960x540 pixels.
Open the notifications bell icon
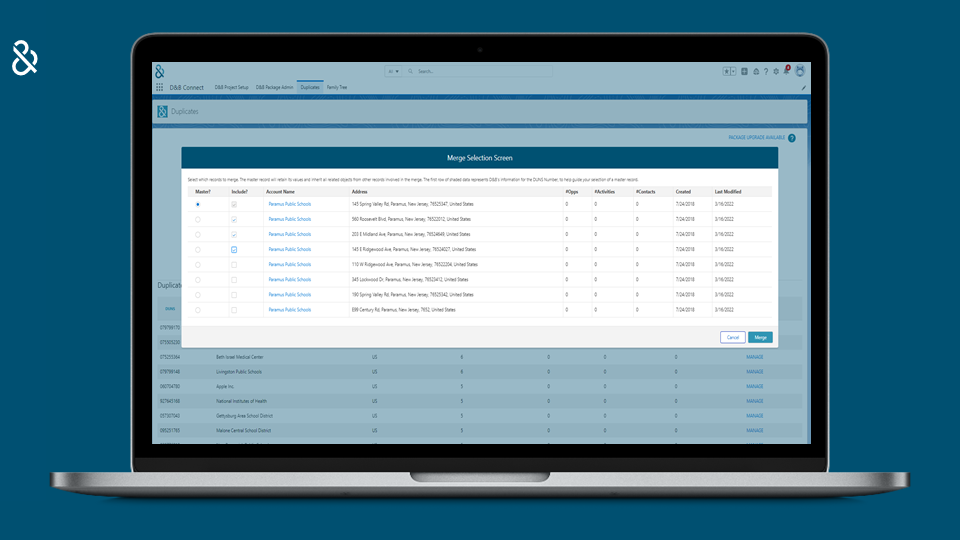tap(787, 71)
